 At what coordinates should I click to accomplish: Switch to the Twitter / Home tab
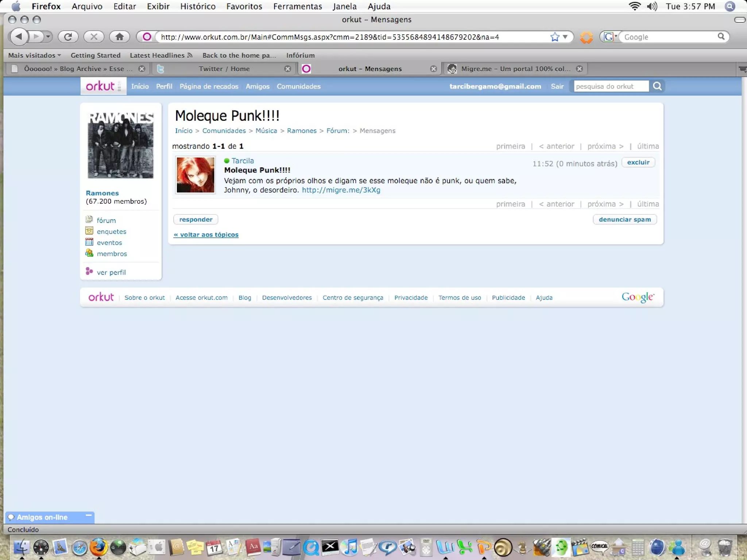pyautogui.click(x=224, y=69)
